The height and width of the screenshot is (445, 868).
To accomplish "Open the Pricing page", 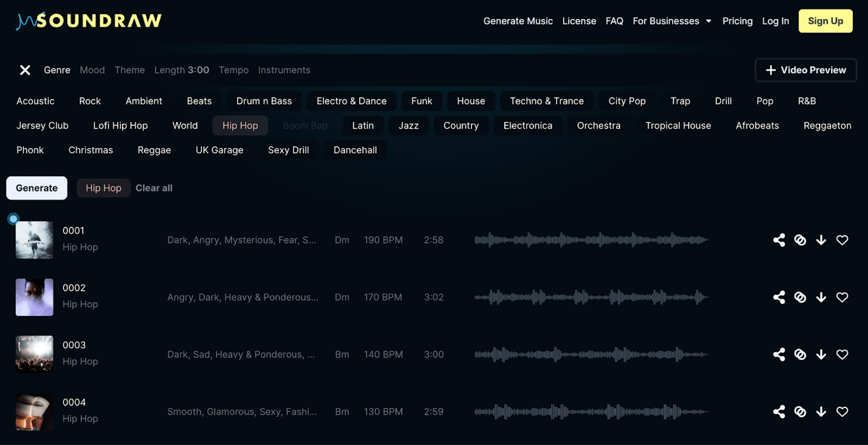I will coord(737,20).
